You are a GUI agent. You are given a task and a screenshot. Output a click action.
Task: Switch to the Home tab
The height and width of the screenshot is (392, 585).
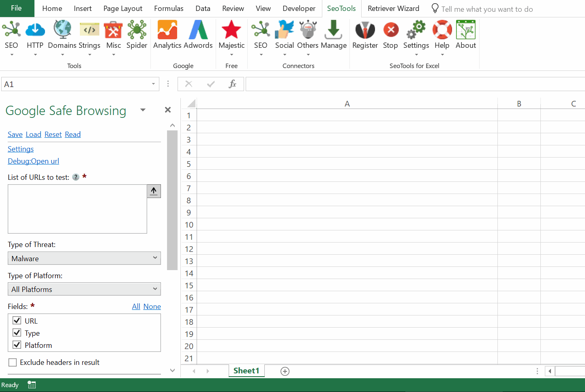[52, 9]
